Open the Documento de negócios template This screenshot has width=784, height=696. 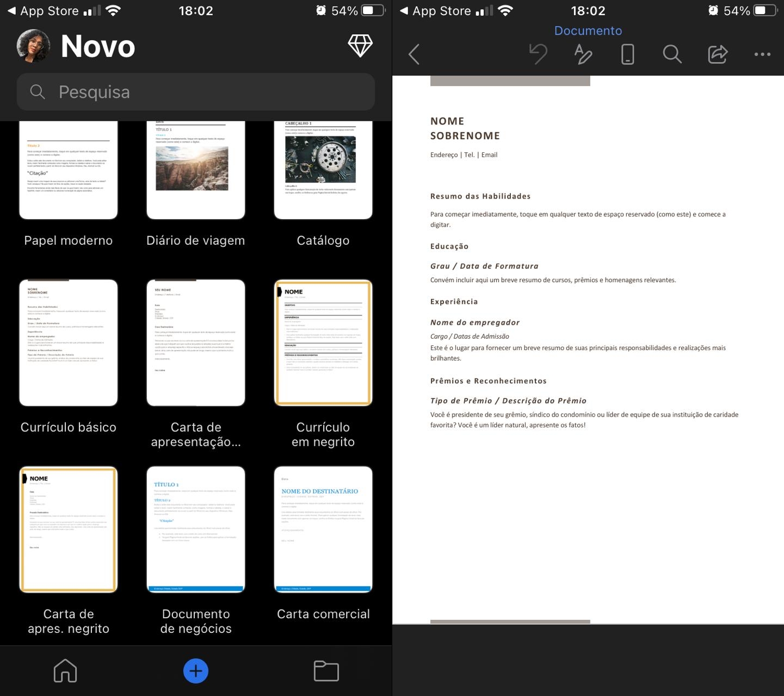tap(195, 529)
